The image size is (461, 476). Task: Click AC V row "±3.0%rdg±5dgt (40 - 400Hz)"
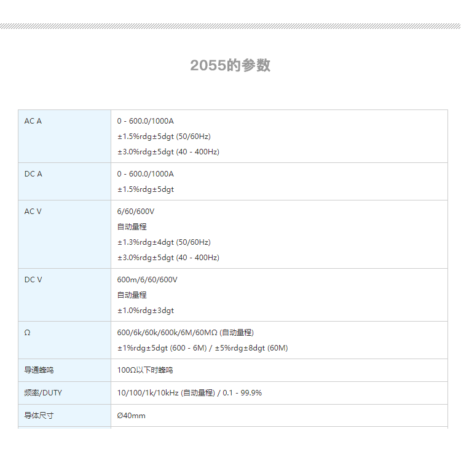[x=168, y=258]
